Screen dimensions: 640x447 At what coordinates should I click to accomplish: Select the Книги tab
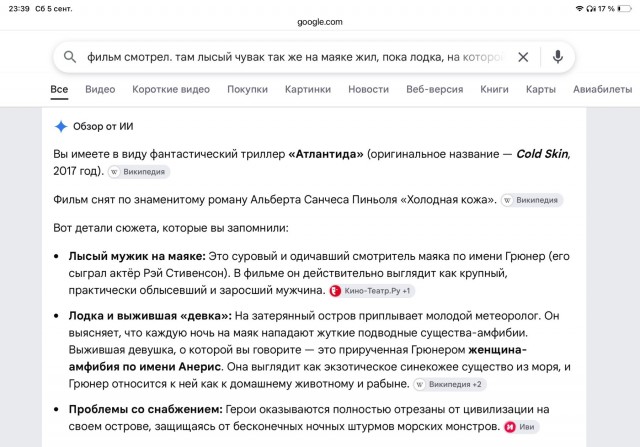[494, 89]
